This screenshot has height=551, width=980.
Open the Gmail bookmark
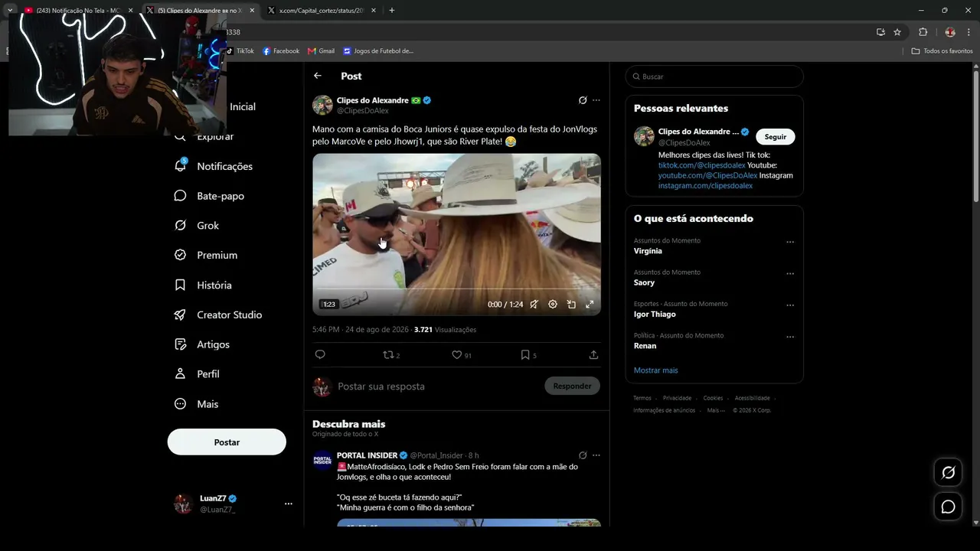pyautogui.click(x=322, y=51)
